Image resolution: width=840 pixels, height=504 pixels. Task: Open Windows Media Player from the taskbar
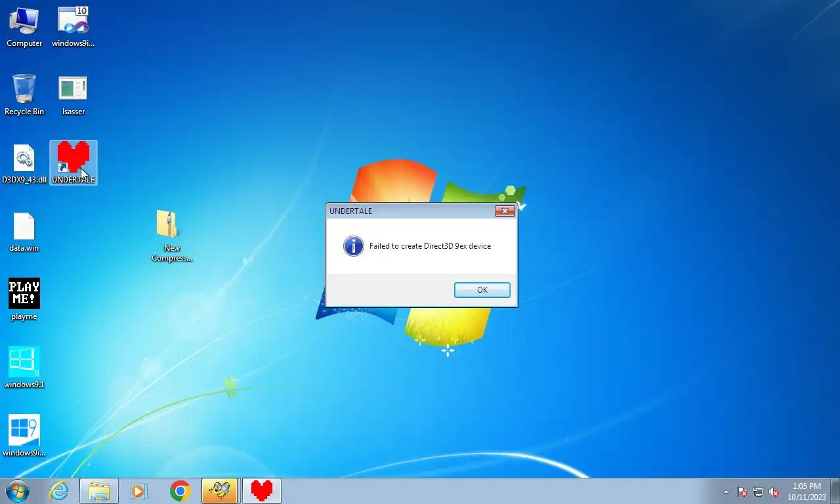[x=139, y=491]
